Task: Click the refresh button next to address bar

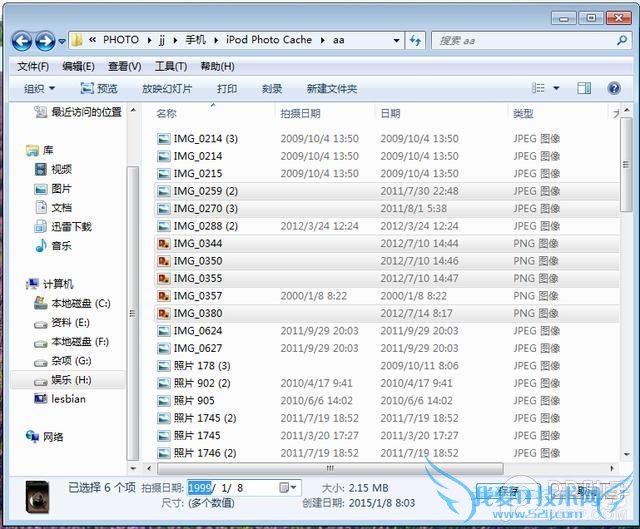Action: coord(415,40)
